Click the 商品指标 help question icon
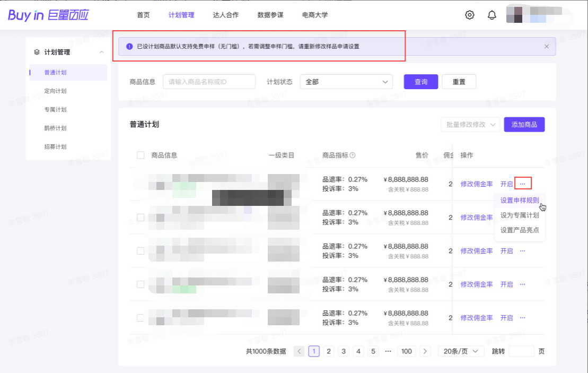The height and width of the screenshot is (373, 588). (353, 155)
